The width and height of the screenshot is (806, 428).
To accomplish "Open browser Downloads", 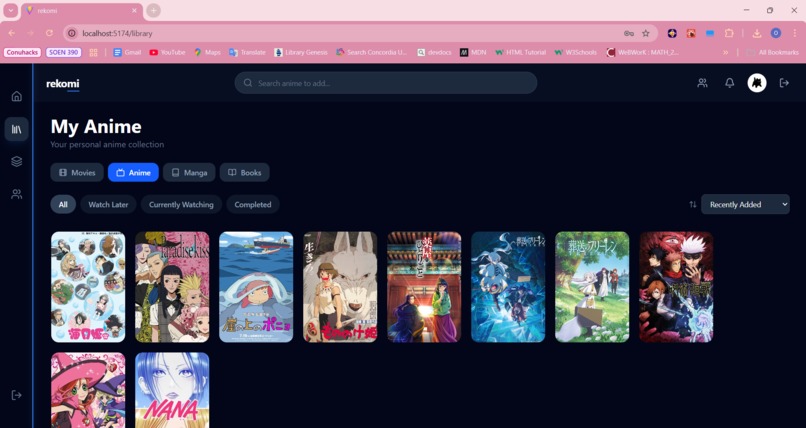I will [757, 33].
